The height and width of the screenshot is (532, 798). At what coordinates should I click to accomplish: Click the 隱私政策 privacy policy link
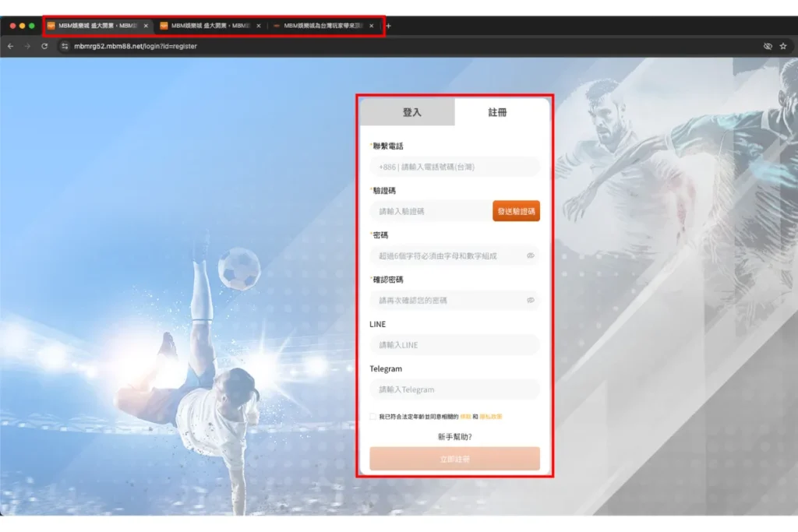492,417
